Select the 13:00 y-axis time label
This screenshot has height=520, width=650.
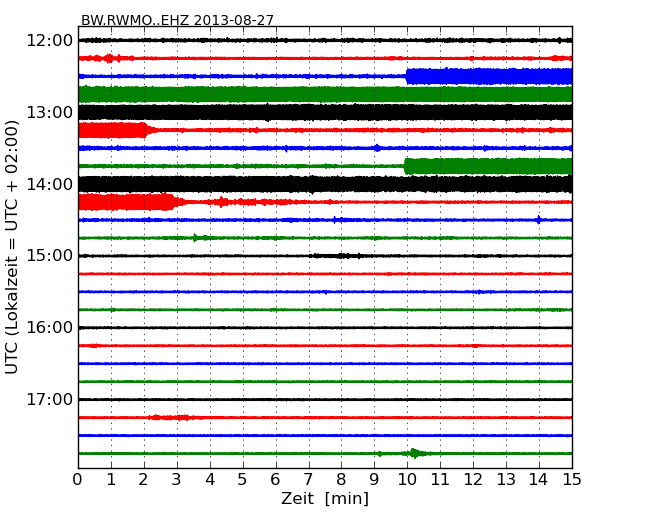[50, 112]
